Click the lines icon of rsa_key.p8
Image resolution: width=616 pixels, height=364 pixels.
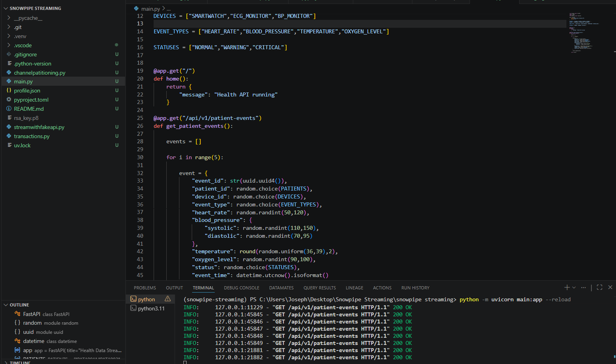[x=9, y=118]
